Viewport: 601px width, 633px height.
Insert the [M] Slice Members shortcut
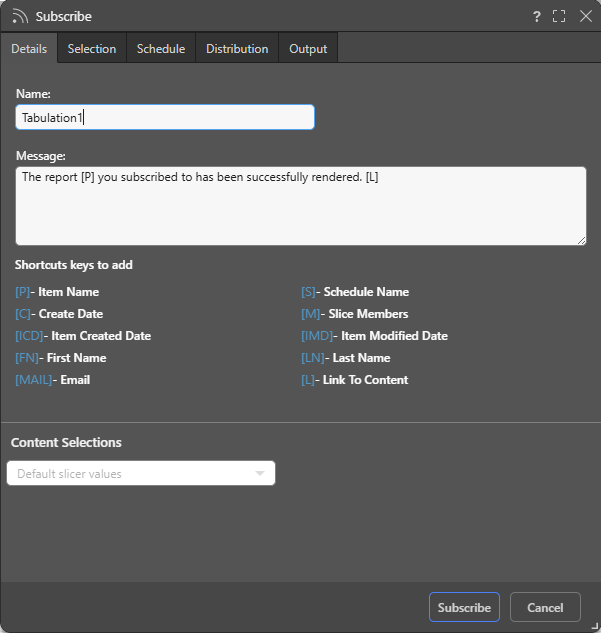tap(311, 314)
